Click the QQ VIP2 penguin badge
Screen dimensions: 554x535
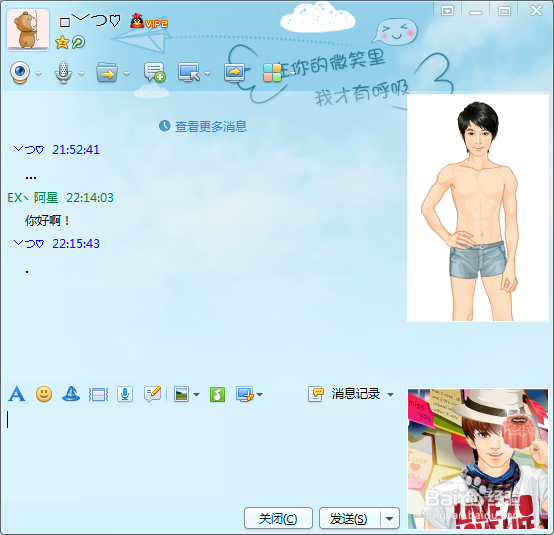click(149, 22)
